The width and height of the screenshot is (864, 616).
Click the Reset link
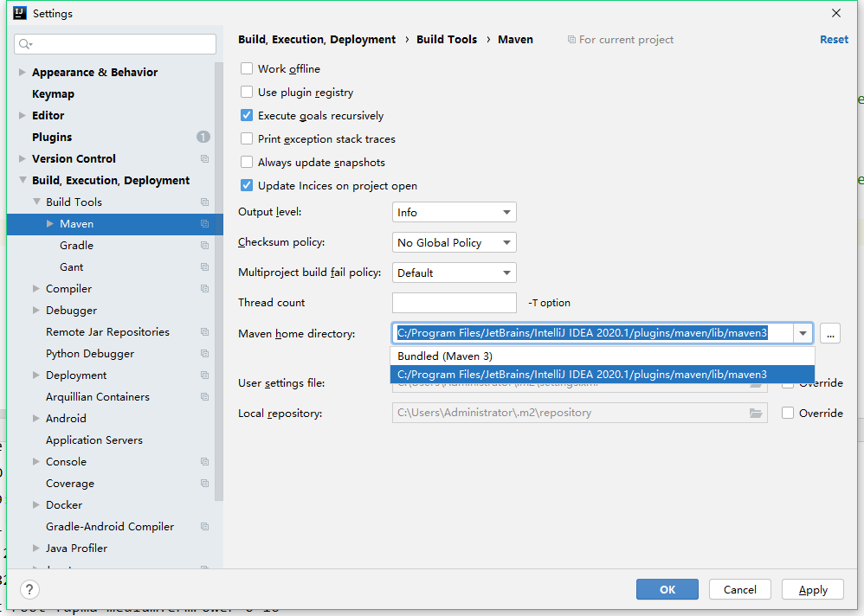[834, 40]
